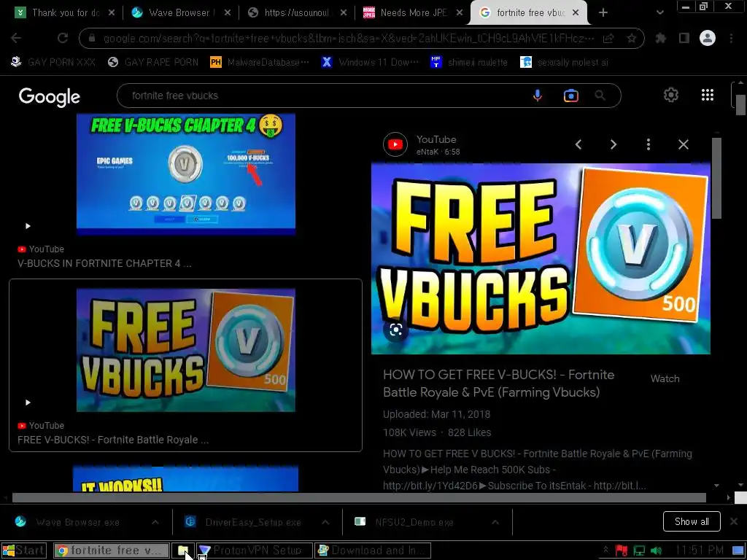The image size is (747, 560).
Task: Open the Windows 11 Download bookmark
Action: click(370, 63)
